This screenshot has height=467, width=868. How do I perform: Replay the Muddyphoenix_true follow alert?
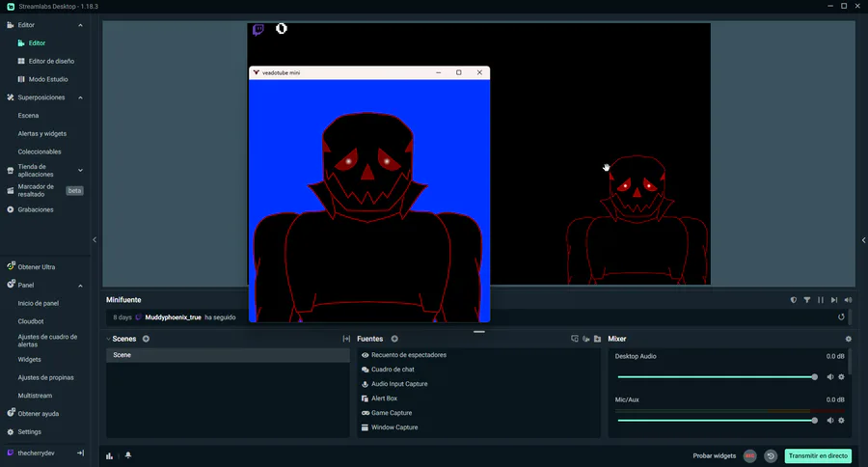click(841, 316)
